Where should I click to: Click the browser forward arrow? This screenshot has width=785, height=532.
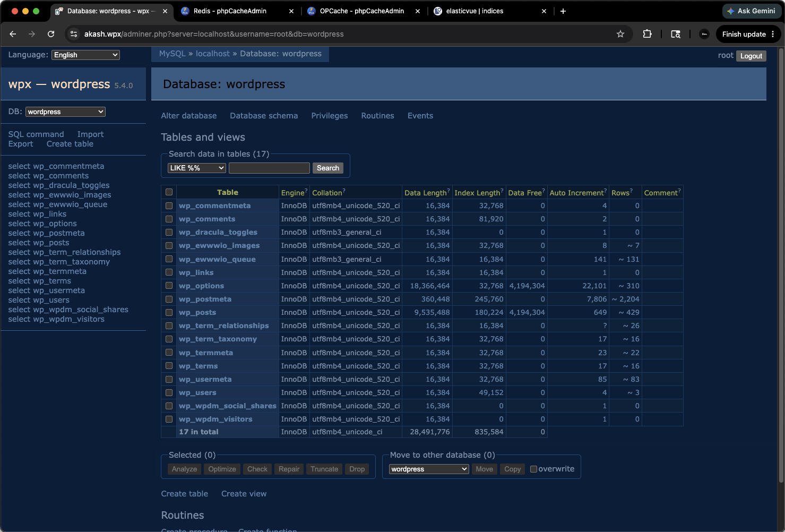[x=32, y=34]
